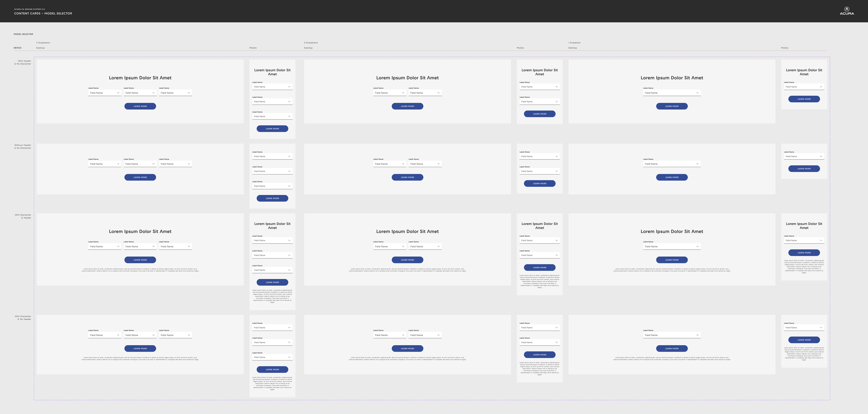Click 1-Dropdown desktop LEARN MORE, 'With Disclaimer & Header' row
The height and width of the screenshot is (414, 868).
(672, 260)
